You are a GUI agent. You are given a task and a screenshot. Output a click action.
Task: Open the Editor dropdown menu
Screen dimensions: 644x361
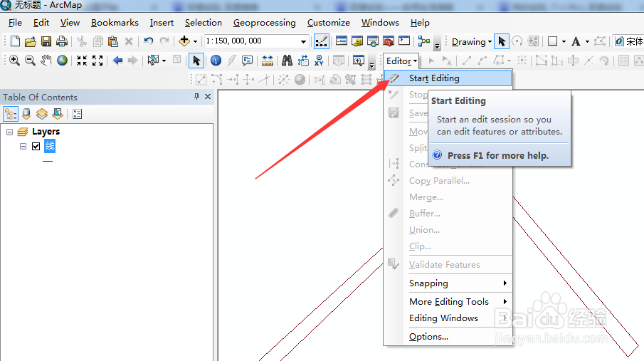401,61
